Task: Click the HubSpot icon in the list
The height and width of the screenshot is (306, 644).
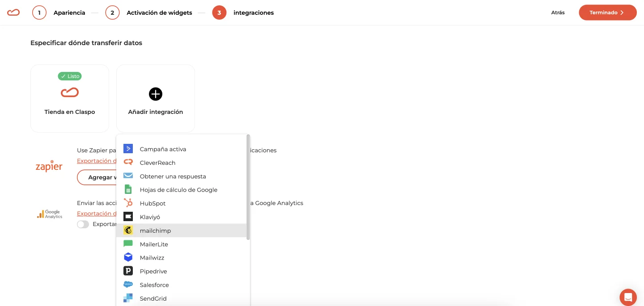Action: coord(128,203)
